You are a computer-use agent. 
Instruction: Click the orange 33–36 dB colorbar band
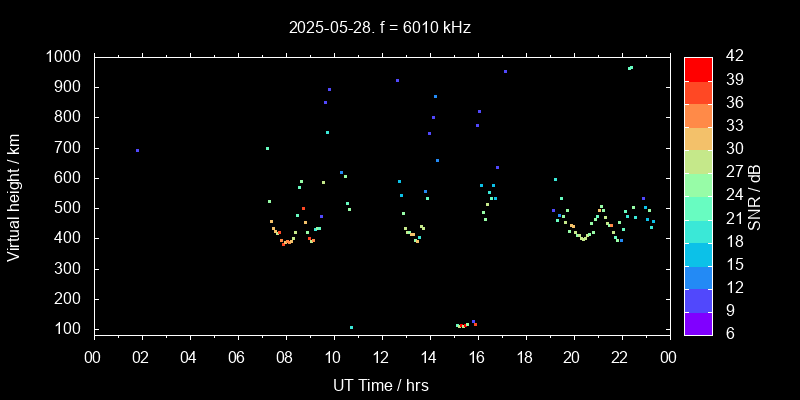click(x=698, y=114)
